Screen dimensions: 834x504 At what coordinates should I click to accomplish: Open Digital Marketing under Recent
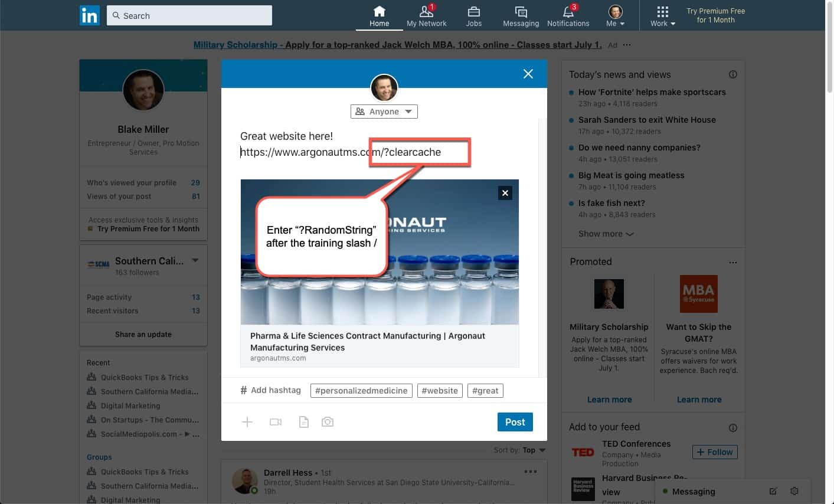tap(130, 406)
